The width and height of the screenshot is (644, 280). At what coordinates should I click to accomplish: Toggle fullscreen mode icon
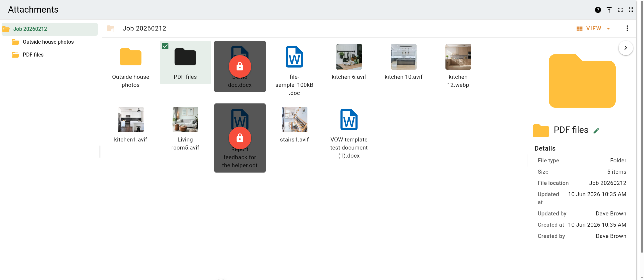pos(620,10)
